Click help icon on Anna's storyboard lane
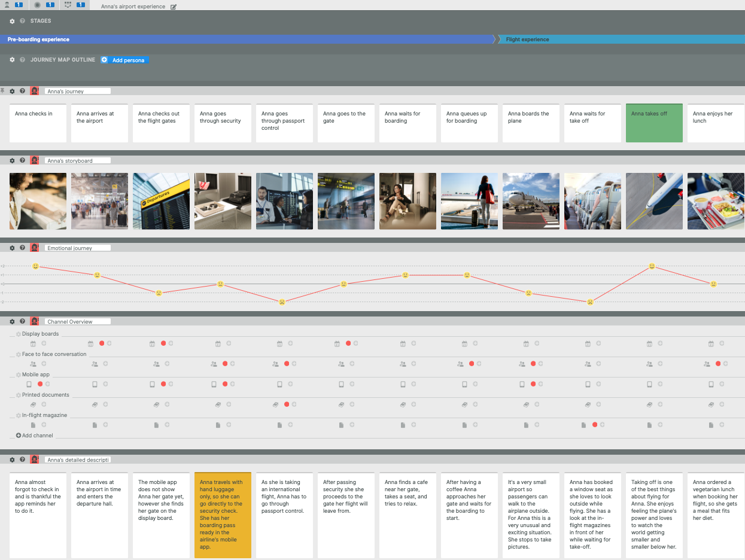The height and width of the screenshot is (560, 745). point(22,160)
